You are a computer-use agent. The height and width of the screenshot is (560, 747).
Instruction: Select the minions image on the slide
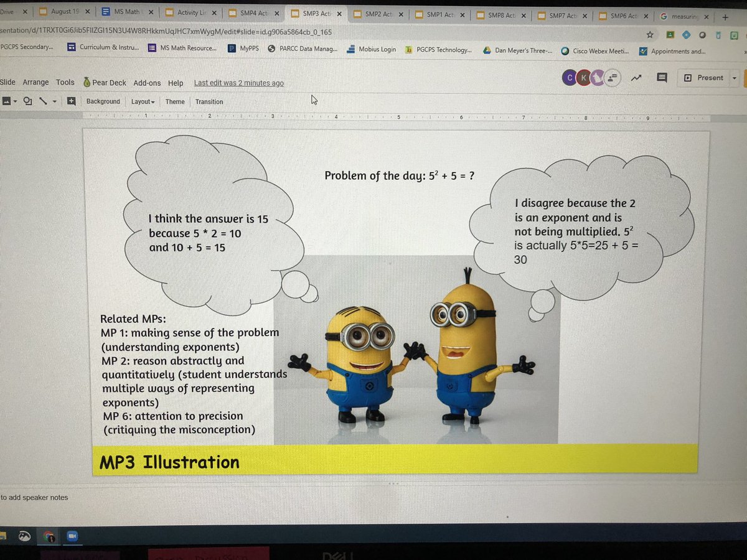click(416, 349)
